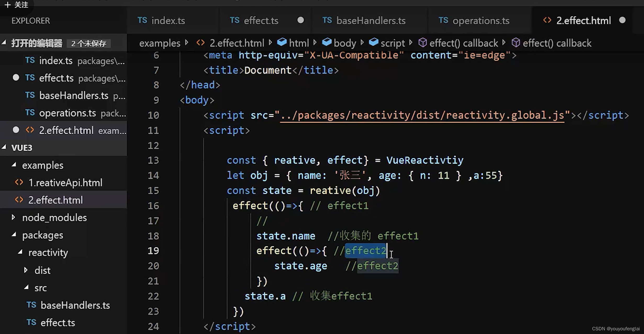Open baseHandlers.ts in open editors list
The height and width of the screenshot is (334, 644).
coord(63,96)
